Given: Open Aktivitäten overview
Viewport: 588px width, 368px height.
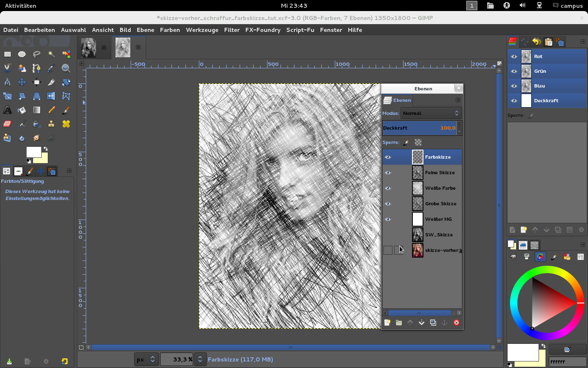Looking at the screenshot, I should pos(20,6).
